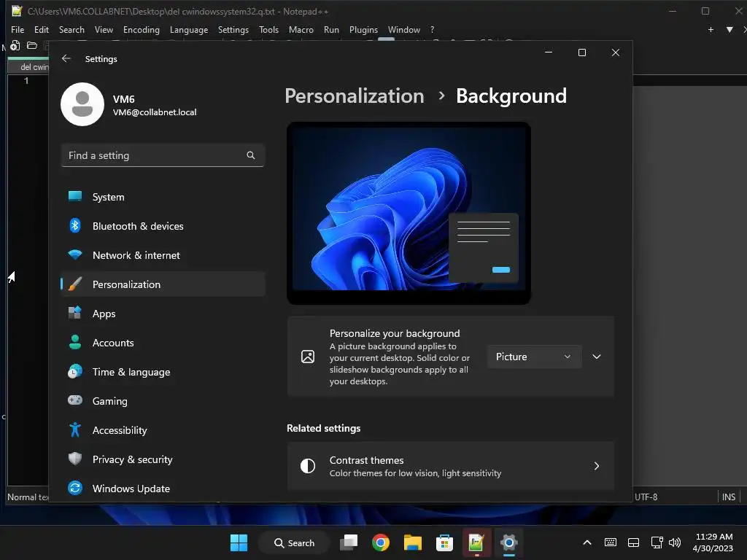The image size is (747, 560).
Task: Open Notepad++ File menu
Action: 18,29
